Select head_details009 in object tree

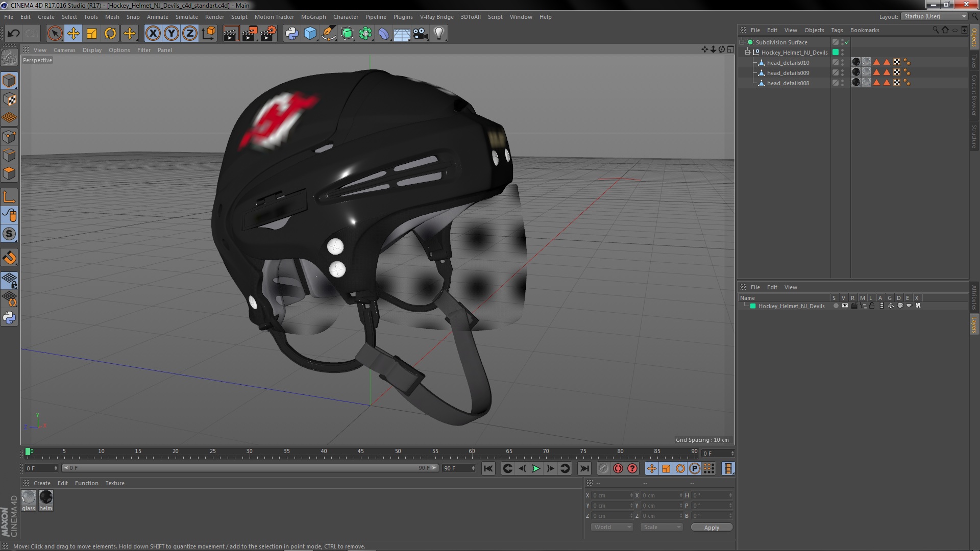click(x=788, y=73)
